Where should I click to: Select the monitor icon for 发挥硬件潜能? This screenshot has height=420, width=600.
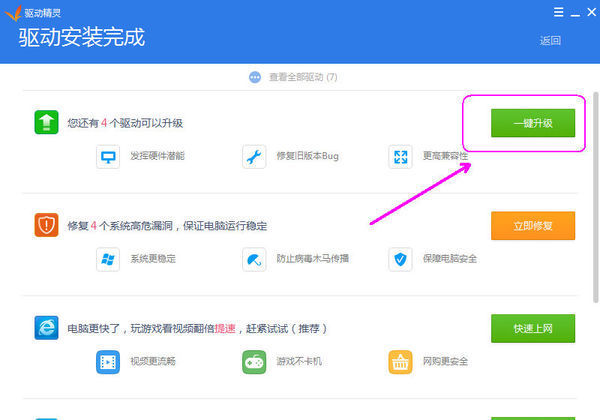[x=108, y=156]
